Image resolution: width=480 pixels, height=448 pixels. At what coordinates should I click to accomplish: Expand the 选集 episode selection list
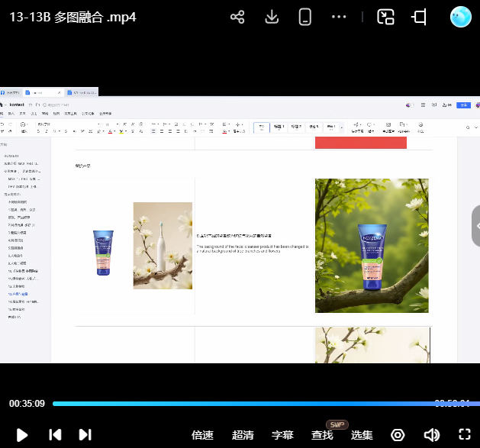[x=362, y=435]
